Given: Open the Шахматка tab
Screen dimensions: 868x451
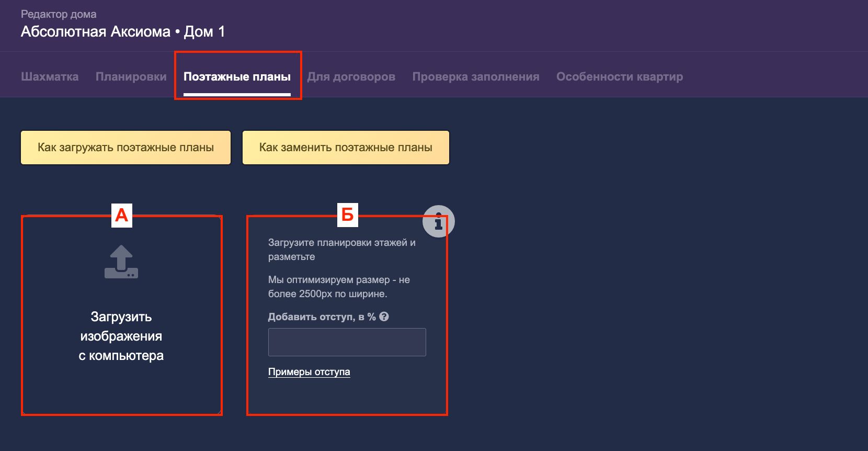Looking at the screenshot, I should coord(50,76).
